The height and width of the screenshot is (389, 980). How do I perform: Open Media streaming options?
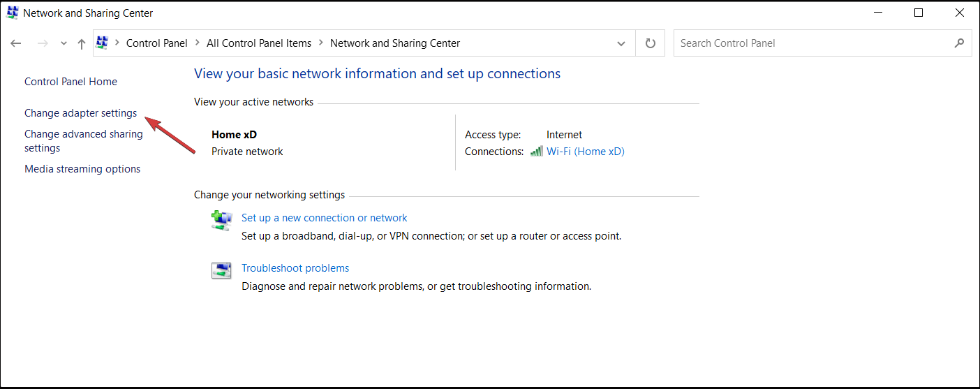82,169
